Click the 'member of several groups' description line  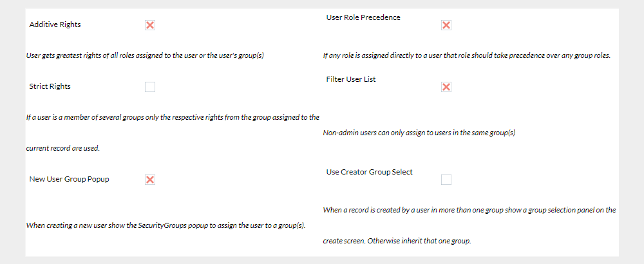point(173,117)
